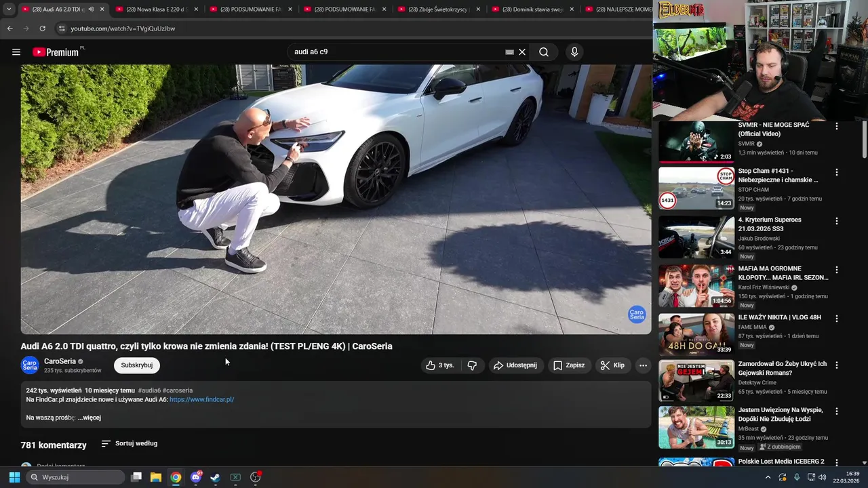The image size is (868, 488).
Task: Switch to the Nowa Klasa E 220 d tab
Action: click(x=153, y=9)
